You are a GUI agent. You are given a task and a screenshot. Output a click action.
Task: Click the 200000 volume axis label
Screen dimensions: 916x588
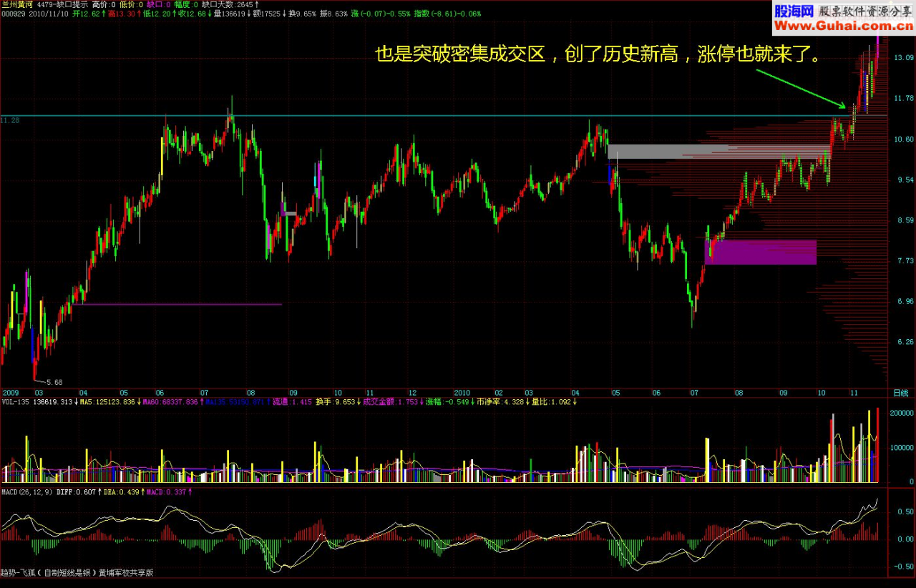(x=901, y=413)
